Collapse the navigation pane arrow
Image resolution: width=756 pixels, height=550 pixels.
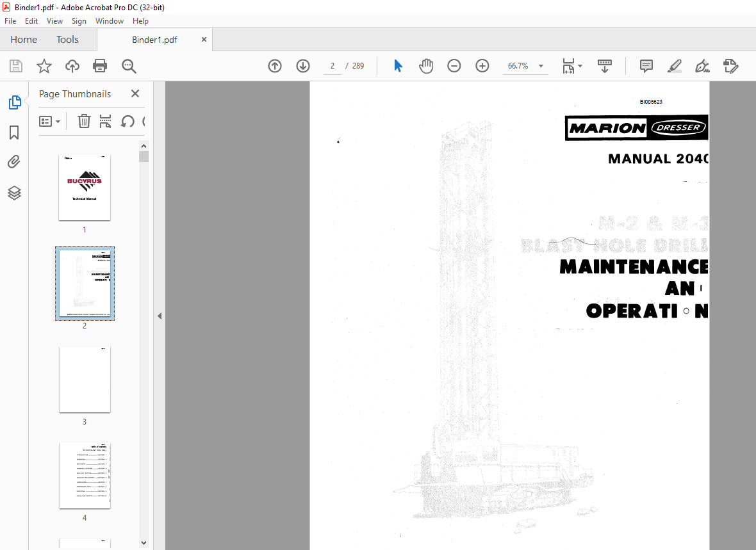[160, 316]
